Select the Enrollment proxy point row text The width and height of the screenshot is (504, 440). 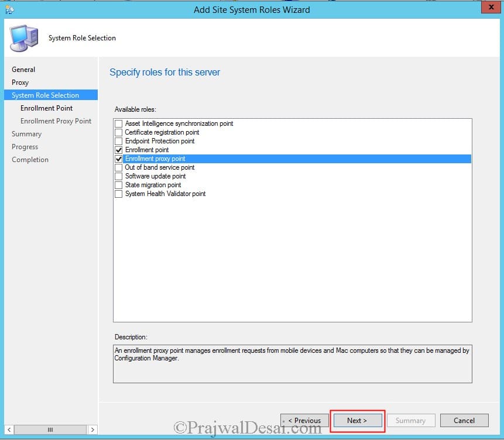(x=155, y=159)
